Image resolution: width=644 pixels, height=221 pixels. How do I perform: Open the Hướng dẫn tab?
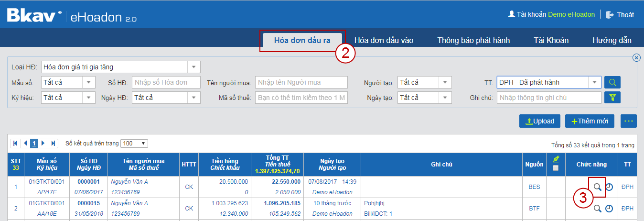click(x=612, y=41)
